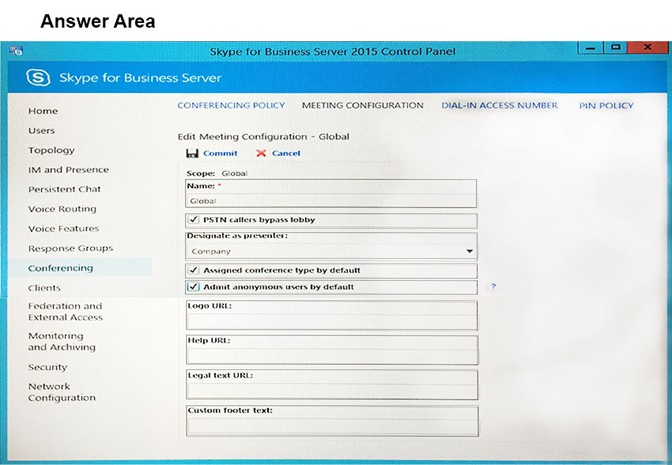Image resolution: width=672 pixels, height=465 pixels.
Task: Open the Dial-In Access Number tab
Action: point(499,105)
